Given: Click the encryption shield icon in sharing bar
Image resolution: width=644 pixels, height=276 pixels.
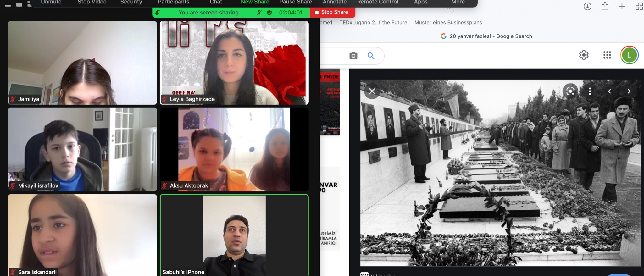Looking at the screenshot, I should pyautogui.click(x=269, y=13).
